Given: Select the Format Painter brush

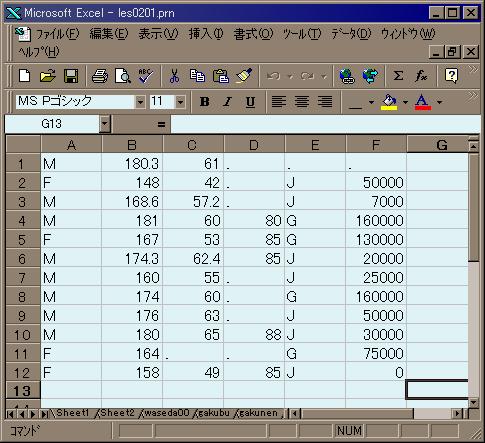Looking at the screenshot, I should [x=244, y=76].
